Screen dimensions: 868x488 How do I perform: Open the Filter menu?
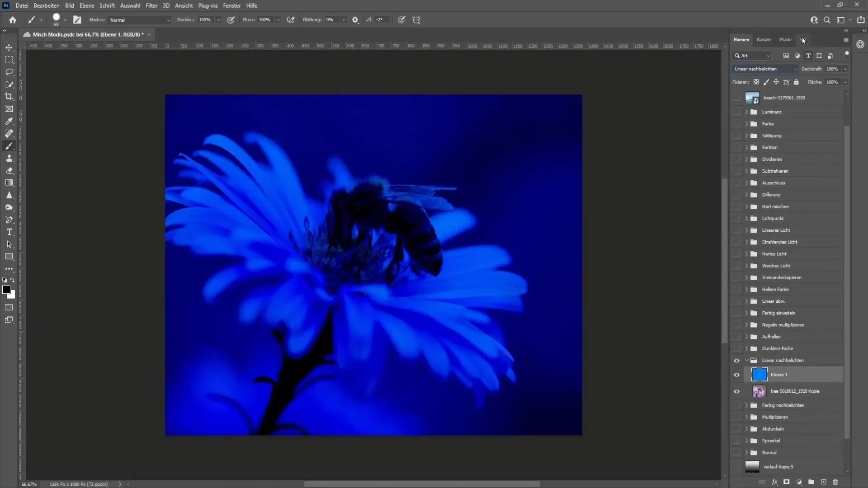pos(151,5)
